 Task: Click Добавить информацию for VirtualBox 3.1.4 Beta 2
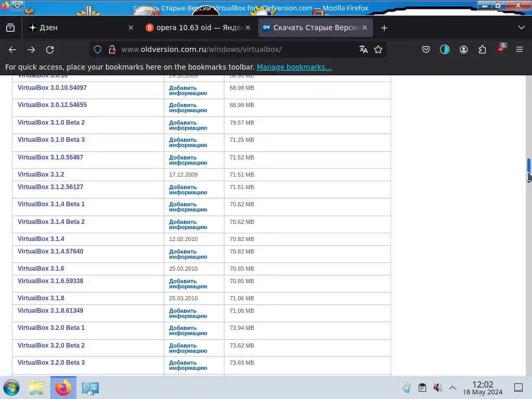coord(188,224)
